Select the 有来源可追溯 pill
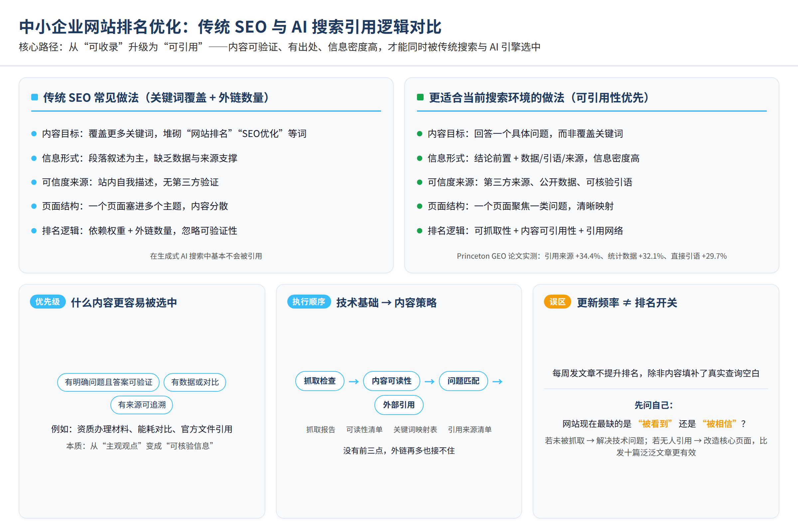Screen dimensions: 798x532 point(142,405)
